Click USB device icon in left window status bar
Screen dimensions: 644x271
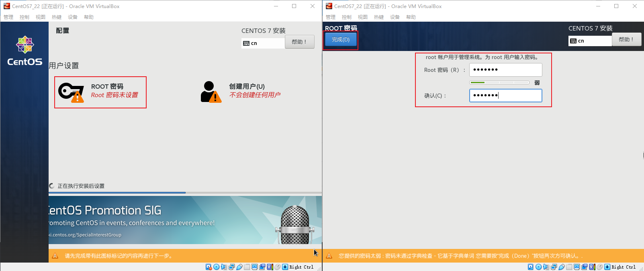[239, 267]
